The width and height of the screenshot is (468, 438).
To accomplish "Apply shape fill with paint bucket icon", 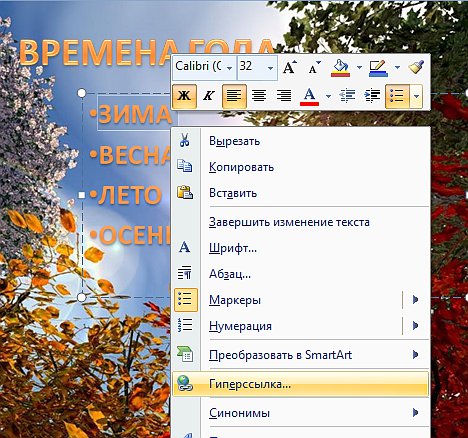I will coord(341,68).
